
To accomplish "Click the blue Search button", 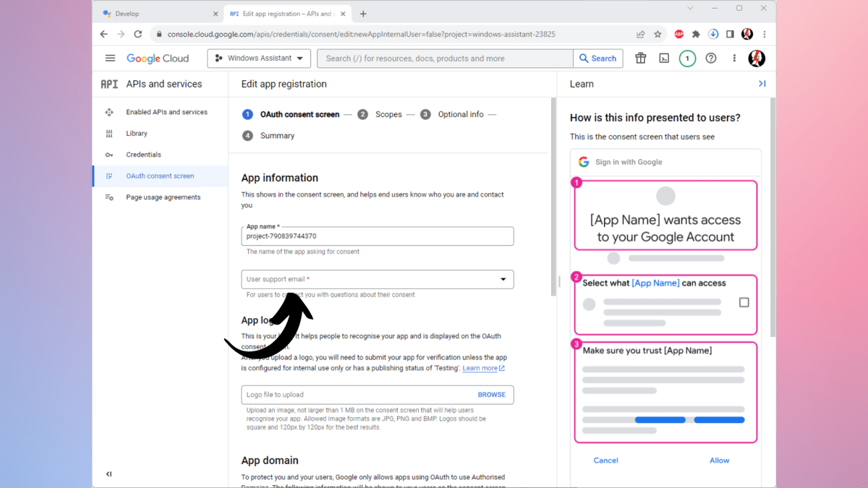I will coord(597,59).
